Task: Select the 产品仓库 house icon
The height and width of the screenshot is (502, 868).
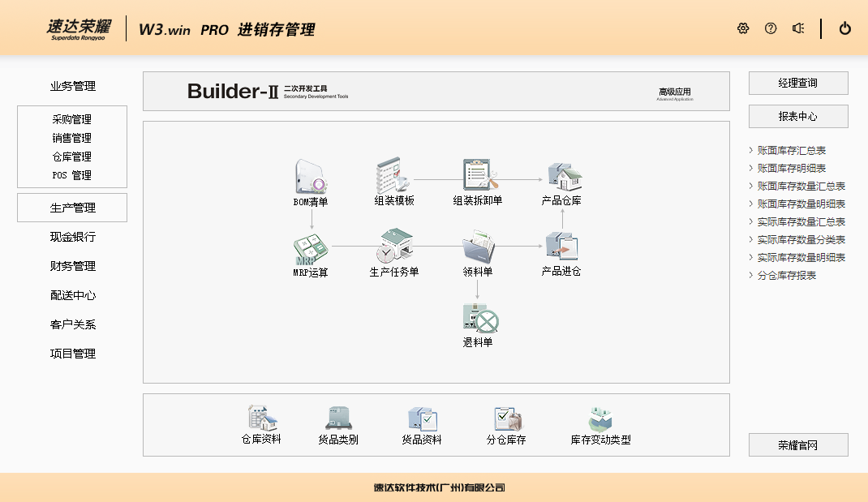Action: (x=562, y=176)
